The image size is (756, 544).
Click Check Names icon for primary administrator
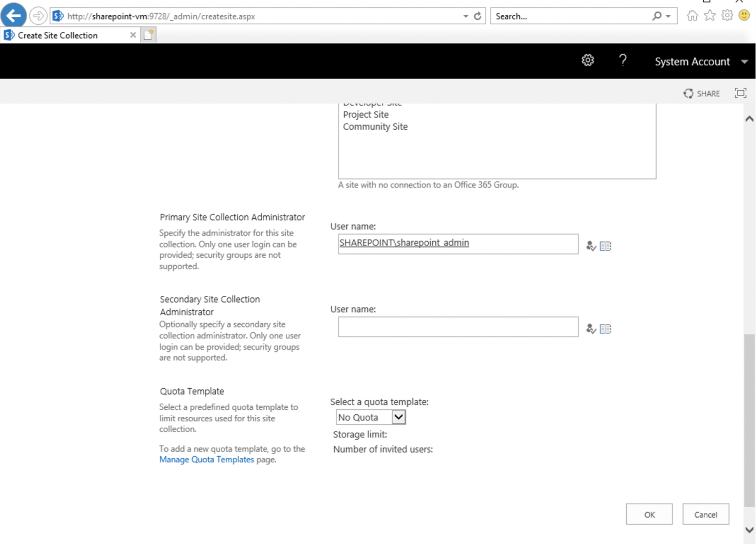coord(591,246)
